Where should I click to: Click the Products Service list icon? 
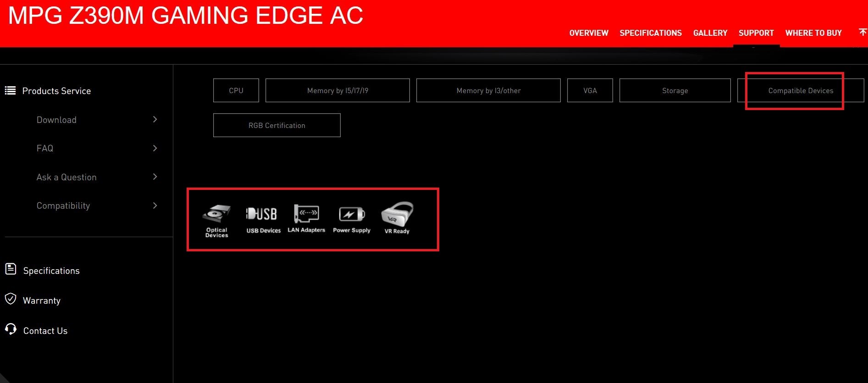(10, 90)
